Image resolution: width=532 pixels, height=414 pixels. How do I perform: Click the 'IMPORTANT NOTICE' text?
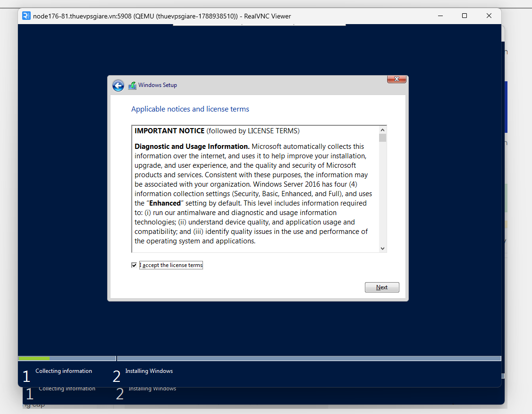[x=169, y=131]
